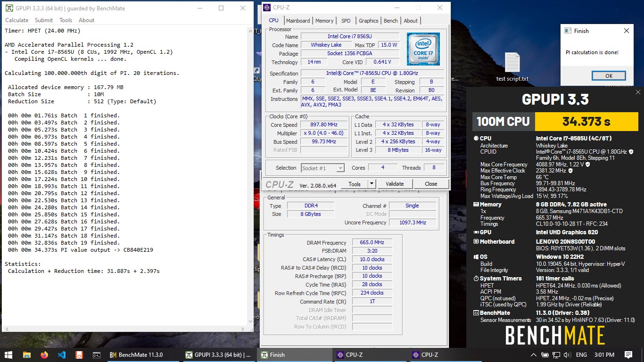644x362 pixels.
Task: Switch to the Finish taskbar button
Action: 294,355
